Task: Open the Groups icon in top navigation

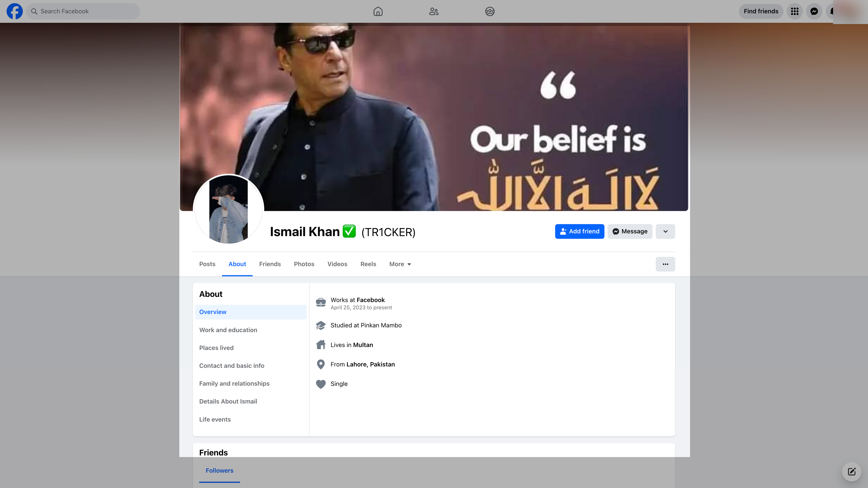Action: [x=490, y=11]
